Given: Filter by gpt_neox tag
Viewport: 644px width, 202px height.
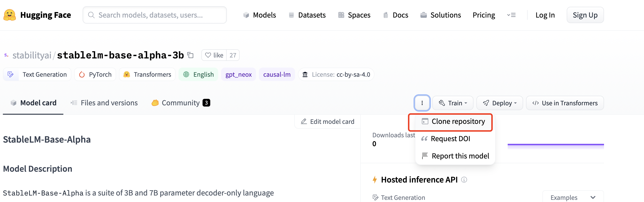Looking at the screenshot, I should (x=238, y=74).
